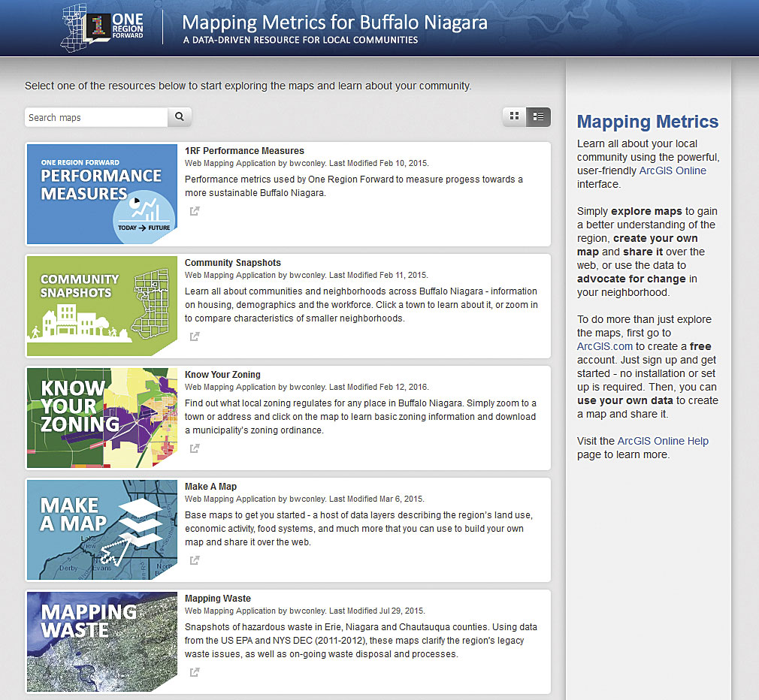Open the Community Snapshots title link
This screenshot has height=700, width=759.
(x=233, y=263)
